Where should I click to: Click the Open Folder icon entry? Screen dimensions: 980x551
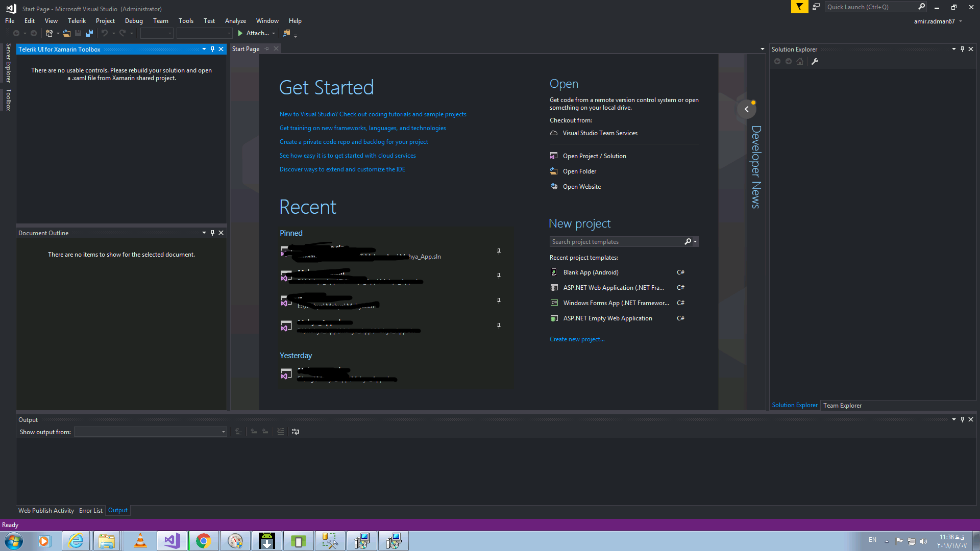(x=579, y=171)
